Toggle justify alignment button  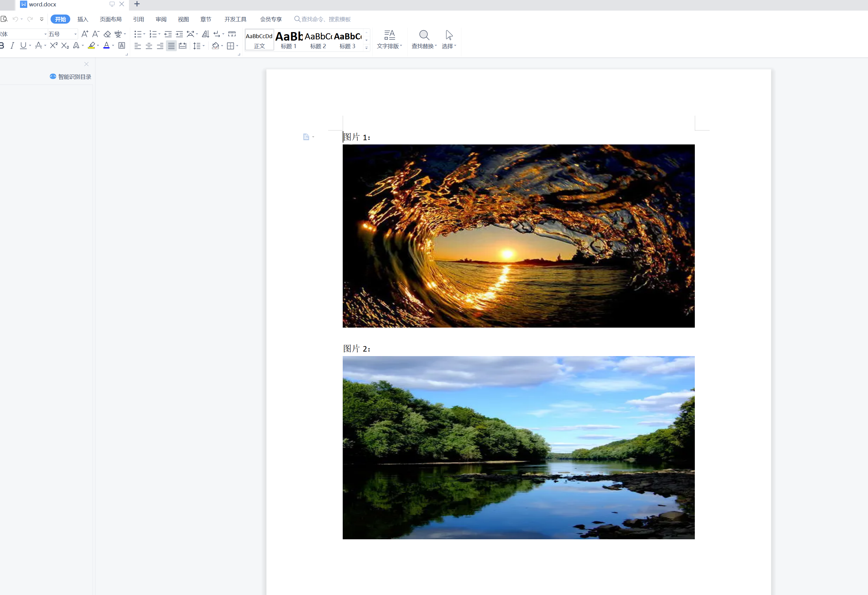click(171, 46)
